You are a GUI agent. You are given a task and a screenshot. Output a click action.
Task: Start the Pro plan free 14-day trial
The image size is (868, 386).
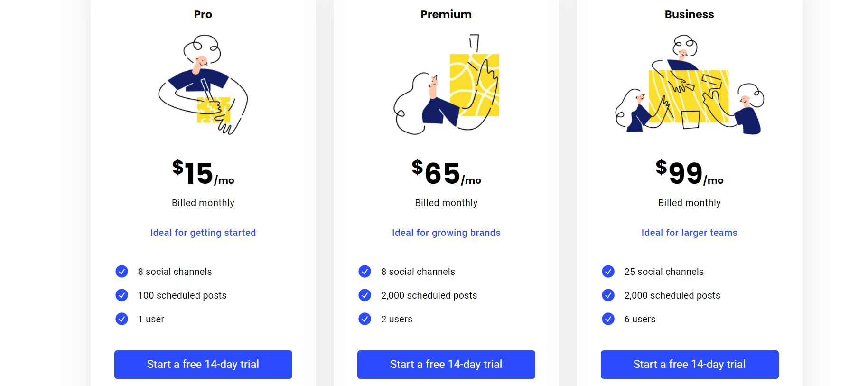pyautogui.click(x=203, y=365)
